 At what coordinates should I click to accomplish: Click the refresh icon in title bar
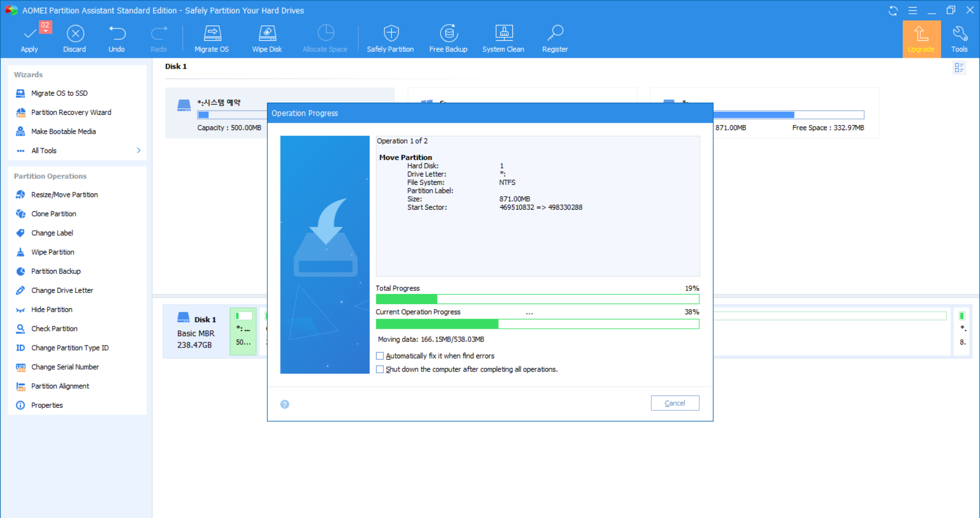pyautogui.click(x=893, y=11)
